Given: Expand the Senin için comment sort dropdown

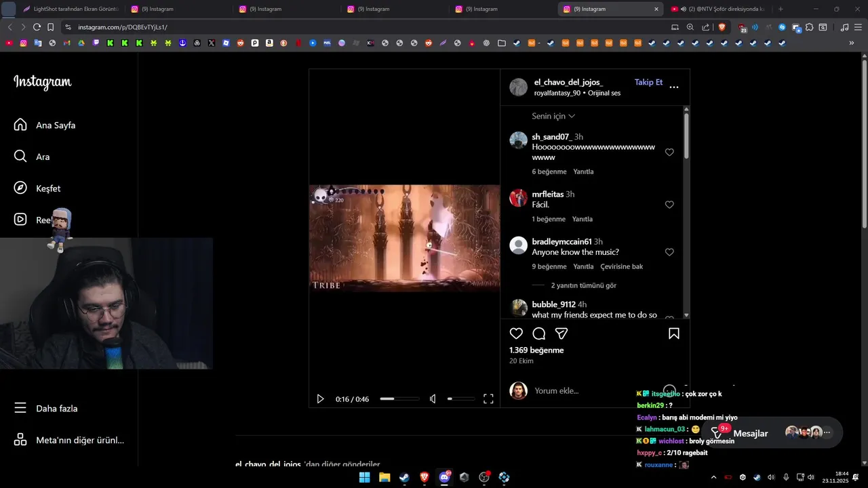Looking at the screenshot, I should pyautogui.click(x=553, y=116).
